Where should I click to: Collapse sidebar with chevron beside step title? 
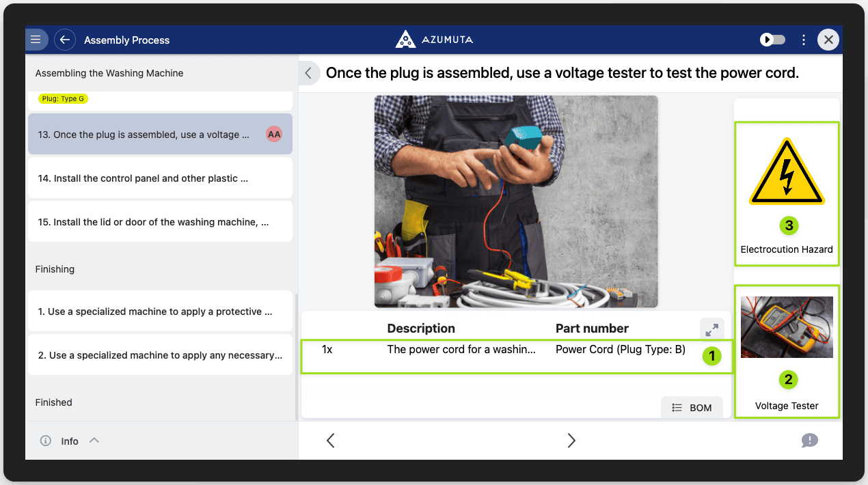click(309, 73)
